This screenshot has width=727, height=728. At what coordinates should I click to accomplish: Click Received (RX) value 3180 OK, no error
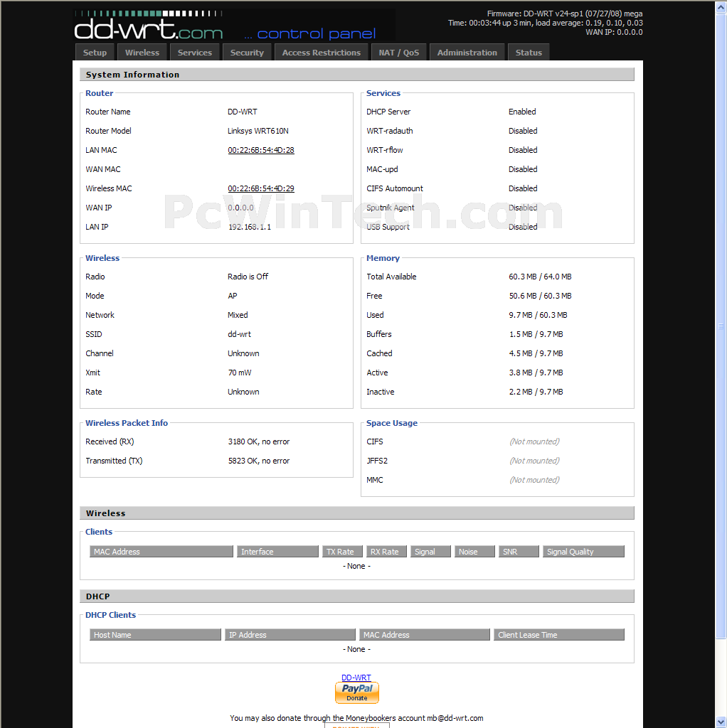point(259,441)
